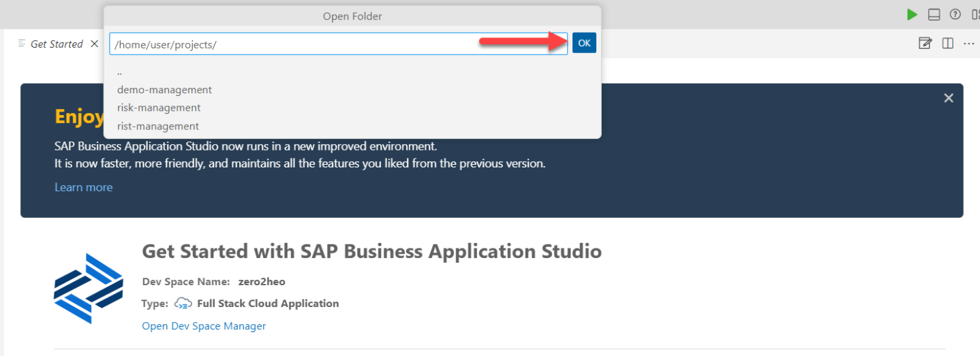Open the More Actions ellipsis menu

tap(968, 44)
